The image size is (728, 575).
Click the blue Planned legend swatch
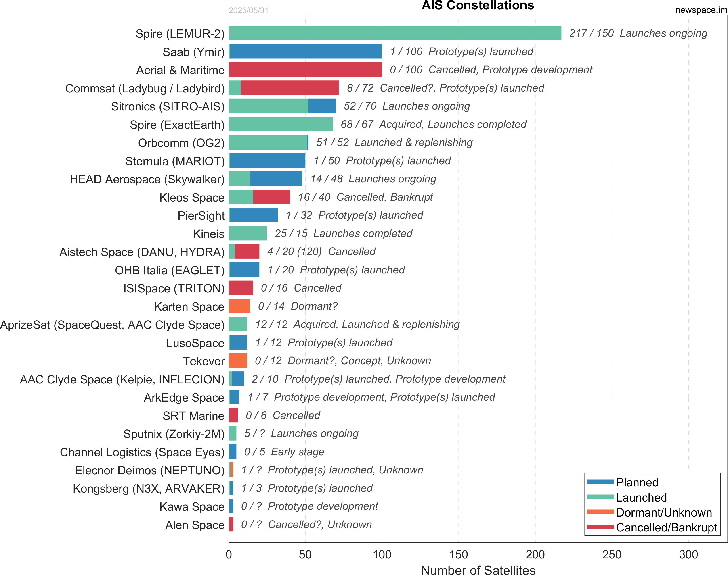click(601, 482)
